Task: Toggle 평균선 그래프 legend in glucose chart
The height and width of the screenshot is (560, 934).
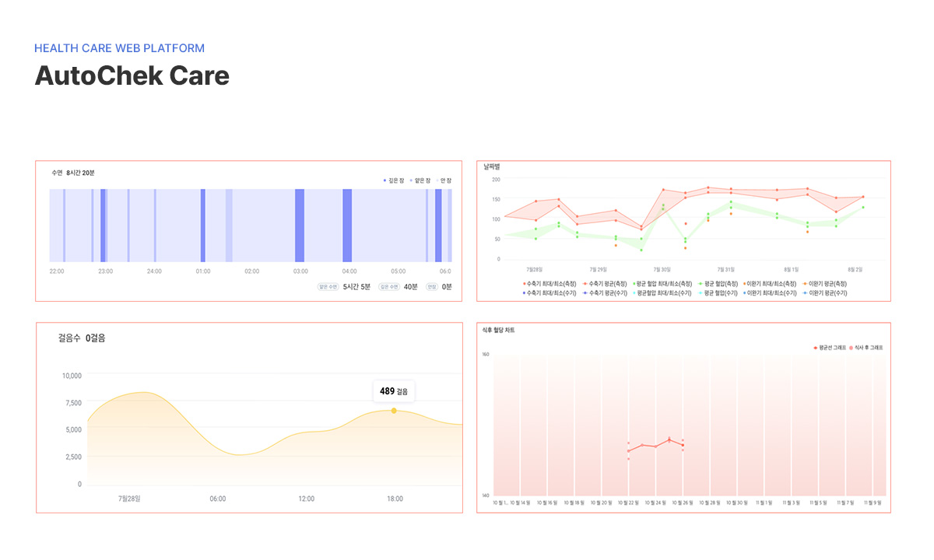Action: 830,348
